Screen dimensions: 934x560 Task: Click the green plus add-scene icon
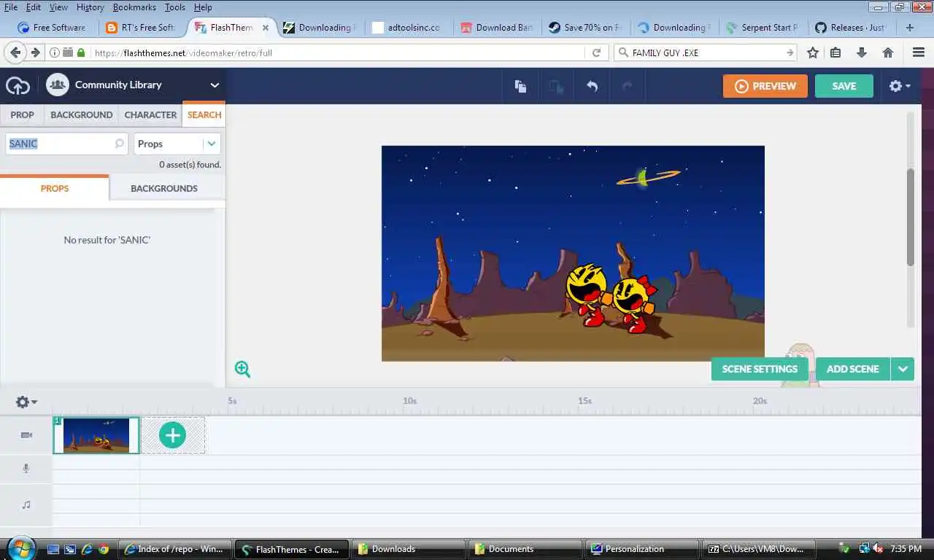click(172, 435)
